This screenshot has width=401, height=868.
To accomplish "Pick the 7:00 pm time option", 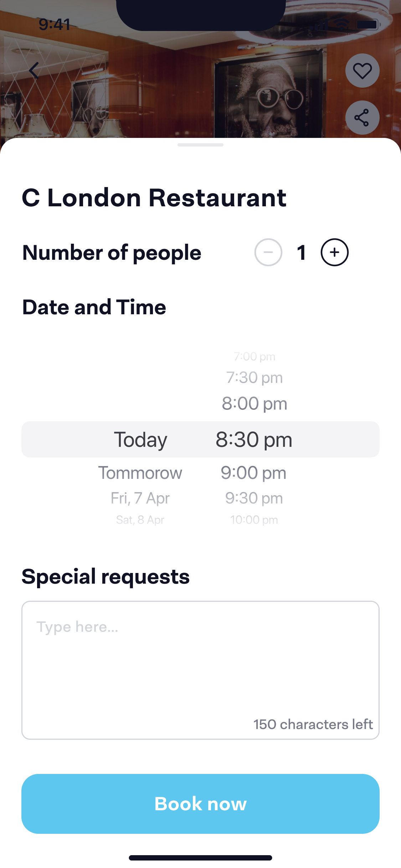I will (x=255, y=357).
